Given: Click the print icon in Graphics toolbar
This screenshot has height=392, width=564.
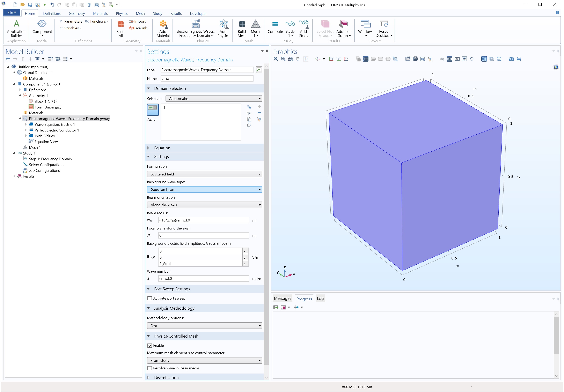Looking at the screenshot, I should pyautogui.click(x=519, y=59).
